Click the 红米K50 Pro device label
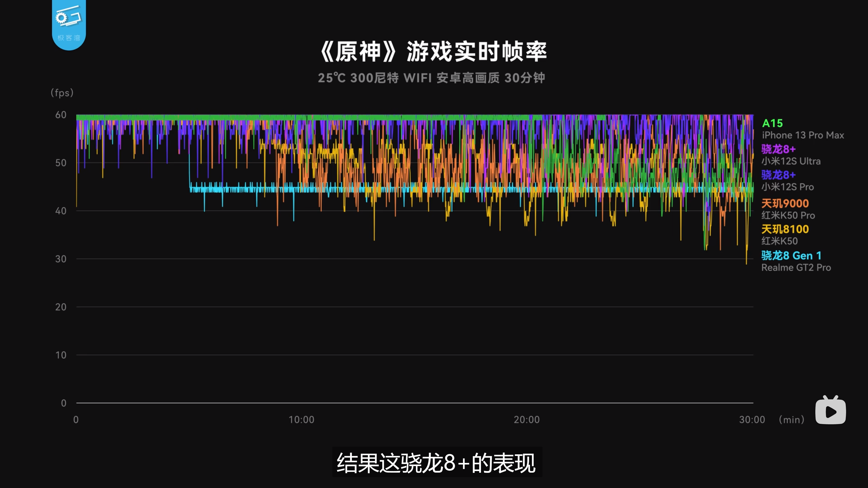The image size is (868, 488). [x=788, y=216]
